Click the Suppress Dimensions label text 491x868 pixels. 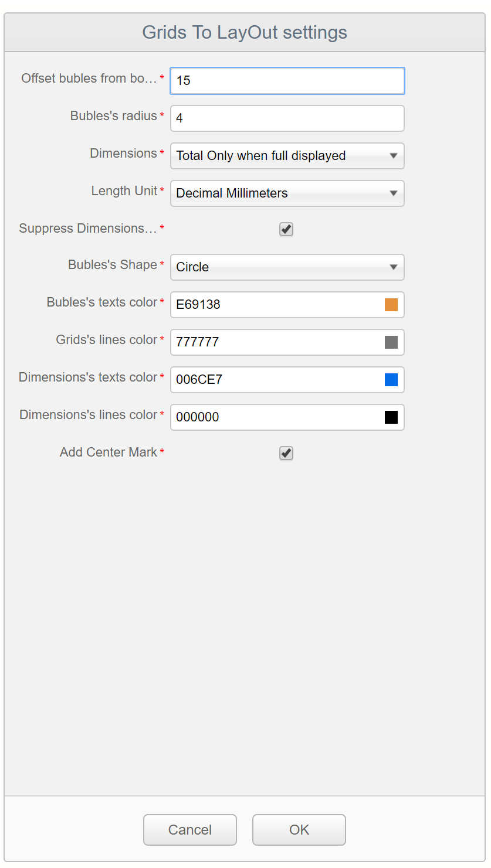(88, 229)
